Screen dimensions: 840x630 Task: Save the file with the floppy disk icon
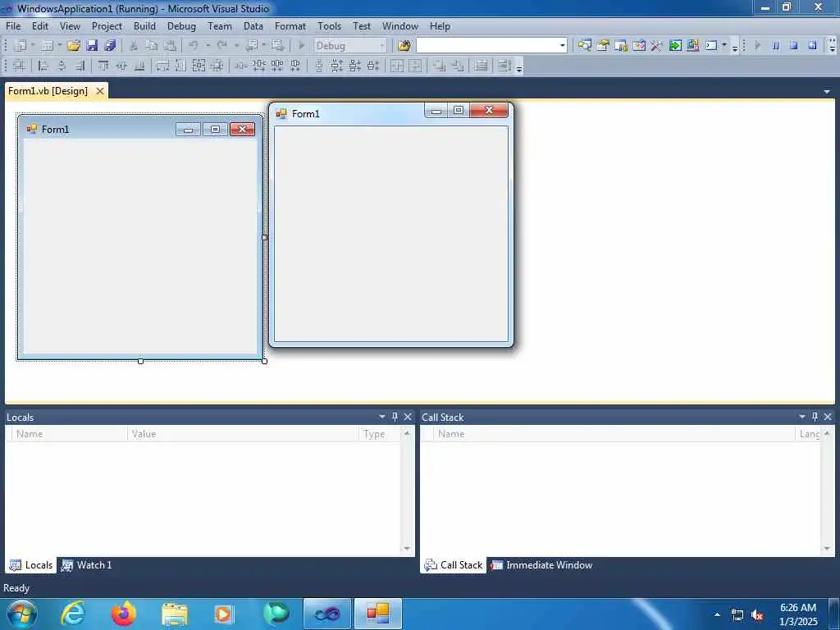(x=92, y=46)
